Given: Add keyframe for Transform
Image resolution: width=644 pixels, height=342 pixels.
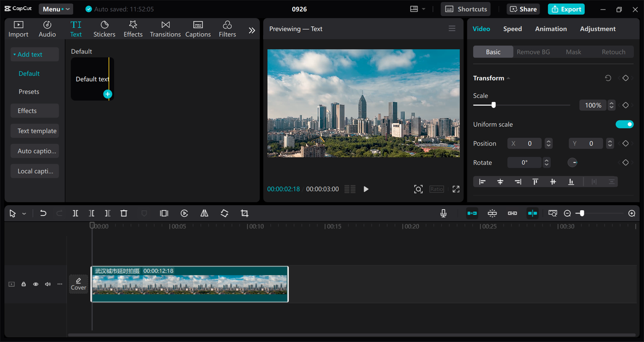Looking at the screenshot, I should (625, 78).
